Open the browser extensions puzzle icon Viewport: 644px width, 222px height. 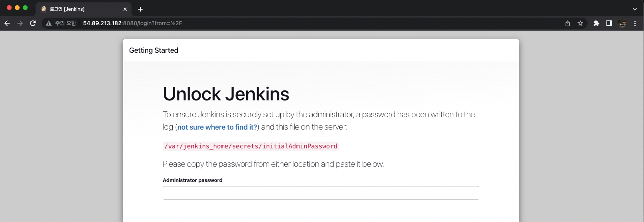coord(596,23)
